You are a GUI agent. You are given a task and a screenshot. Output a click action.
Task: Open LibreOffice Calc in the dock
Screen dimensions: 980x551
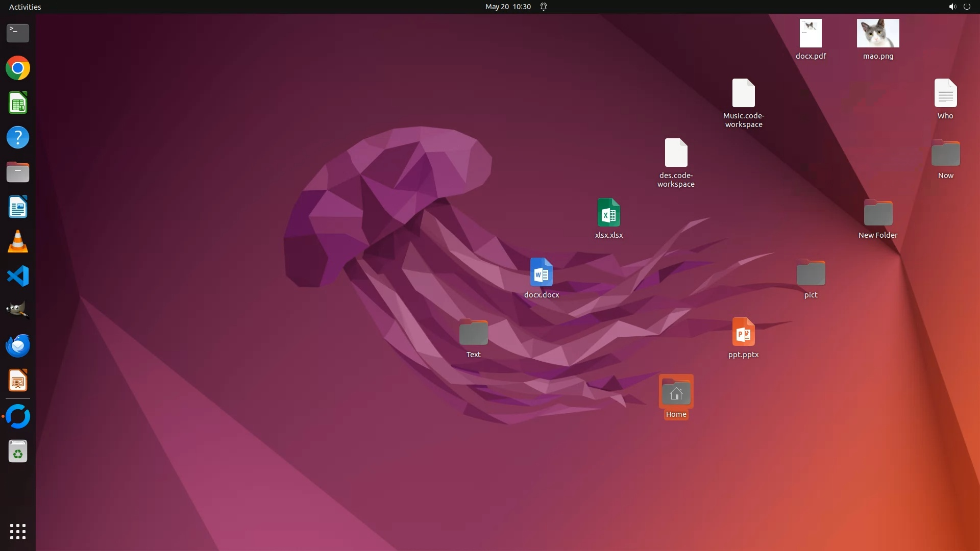(x=18, y=103)
